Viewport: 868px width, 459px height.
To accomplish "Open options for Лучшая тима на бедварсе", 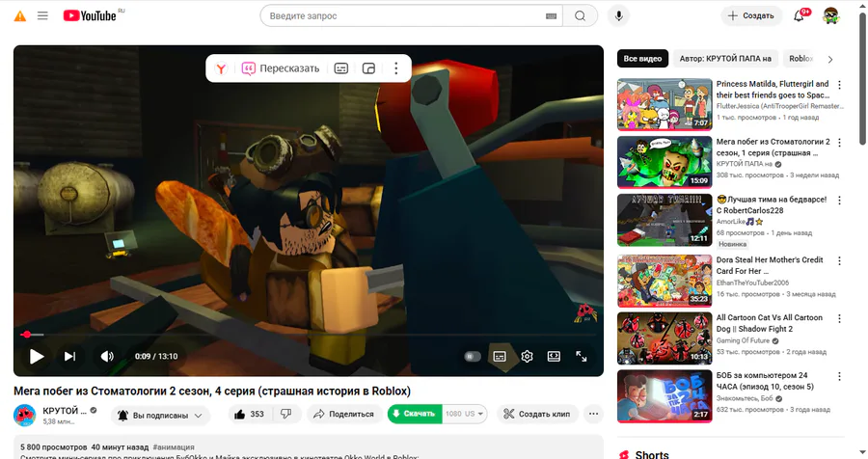I will pyautogui.click(x=839, y=201).
